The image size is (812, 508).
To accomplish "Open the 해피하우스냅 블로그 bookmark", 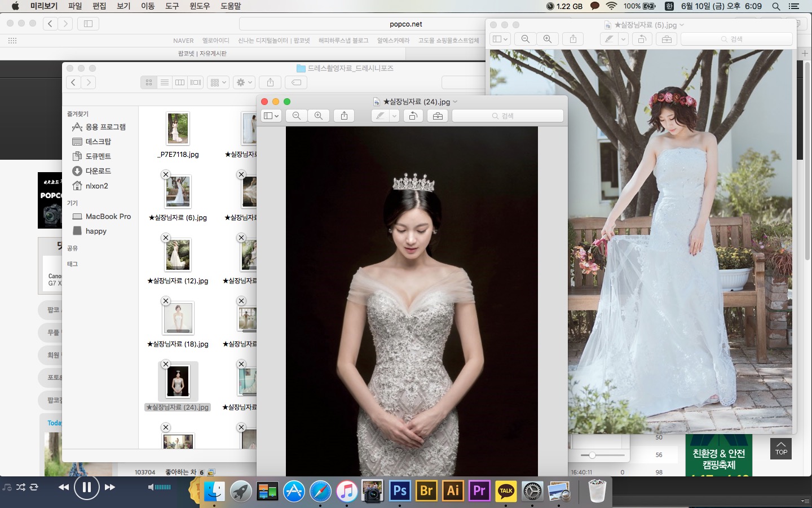I will 343,41.
